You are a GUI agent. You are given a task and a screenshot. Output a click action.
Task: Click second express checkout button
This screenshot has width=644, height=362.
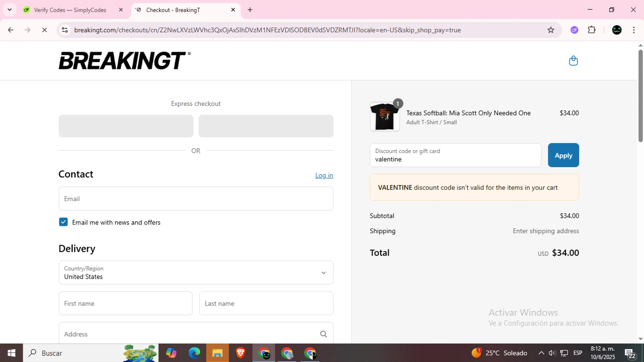click(266, 126)
